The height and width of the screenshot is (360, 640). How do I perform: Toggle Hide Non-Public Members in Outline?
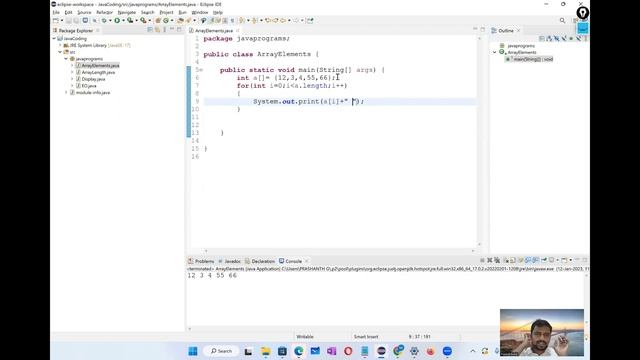[571, 38]
